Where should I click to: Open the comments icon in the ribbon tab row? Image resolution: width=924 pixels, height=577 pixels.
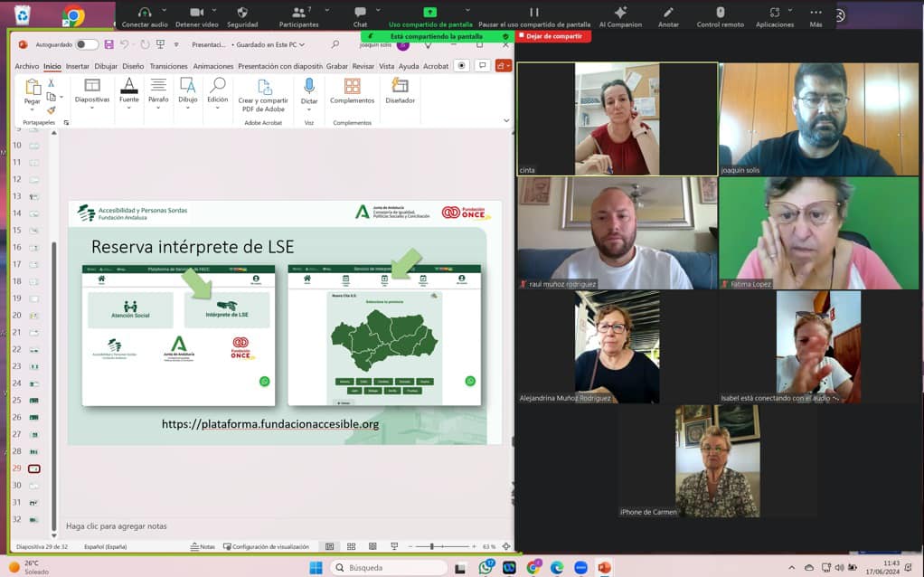point(482,65)
